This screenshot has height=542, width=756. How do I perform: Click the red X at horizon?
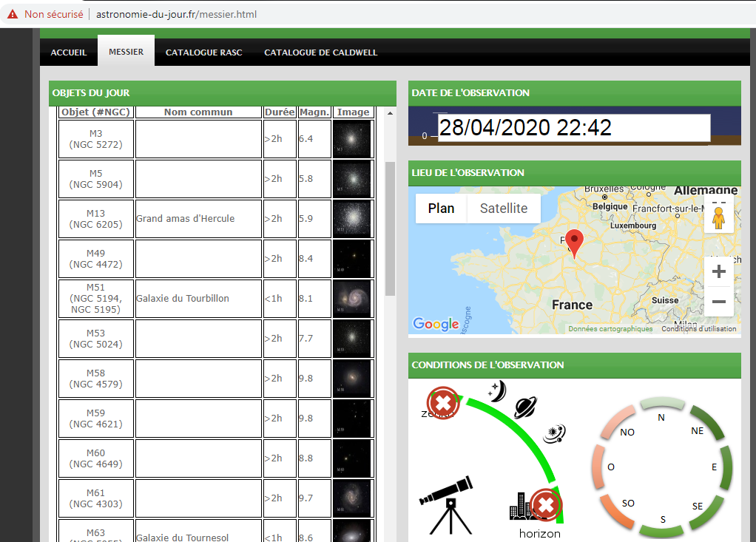(x=546, y=505)
